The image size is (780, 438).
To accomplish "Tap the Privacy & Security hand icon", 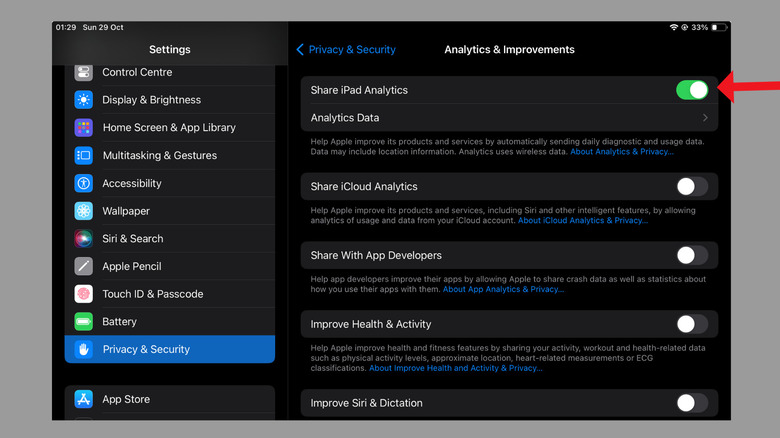I will pos(84,349).
